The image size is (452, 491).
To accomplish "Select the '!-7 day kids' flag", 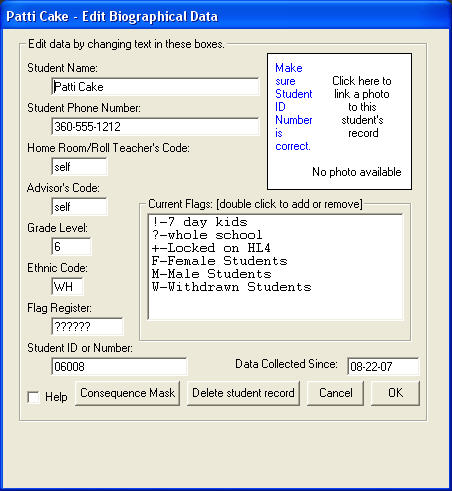I will (x=200, y=222).
